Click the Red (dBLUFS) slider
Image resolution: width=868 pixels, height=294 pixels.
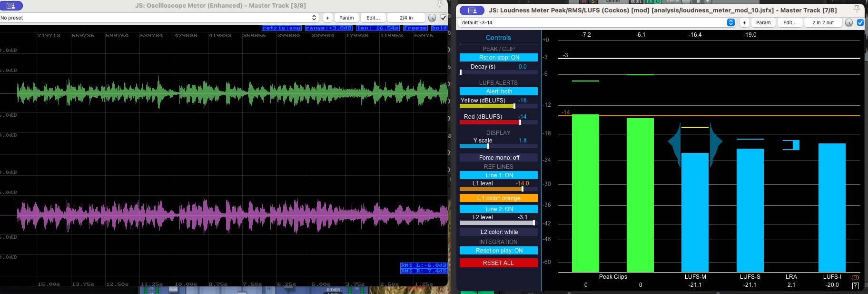(x=499, y=122)
